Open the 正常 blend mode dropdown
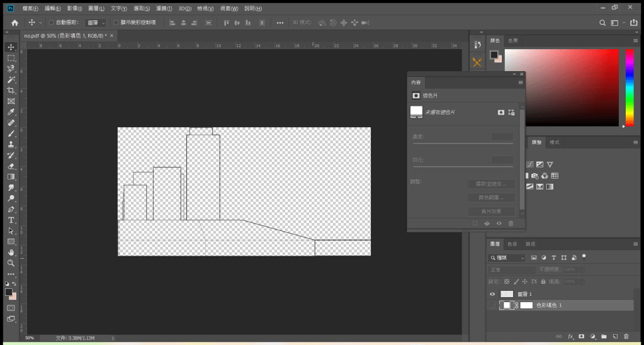This screenshot has width=644, height=345. 511,269
